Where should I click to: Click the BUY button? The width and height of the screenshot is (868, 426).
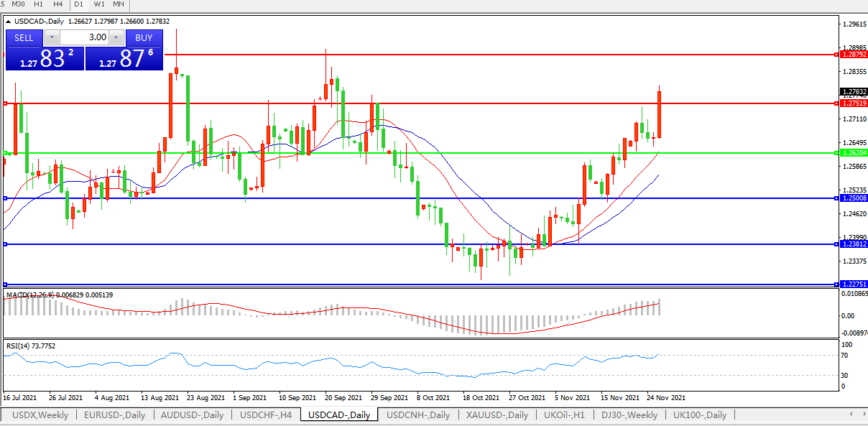tap(144, 37)
